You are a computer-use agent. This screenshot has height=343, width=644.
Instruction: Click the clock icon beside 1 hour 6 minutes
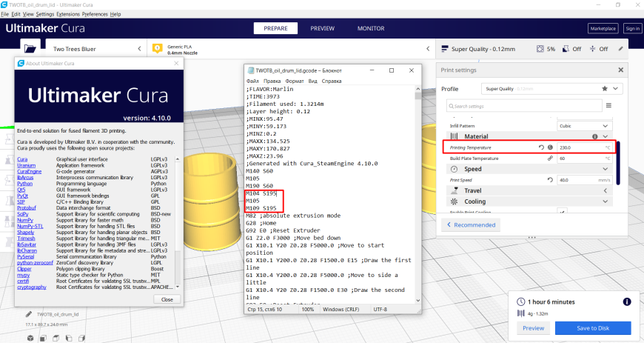click(521, 302)
